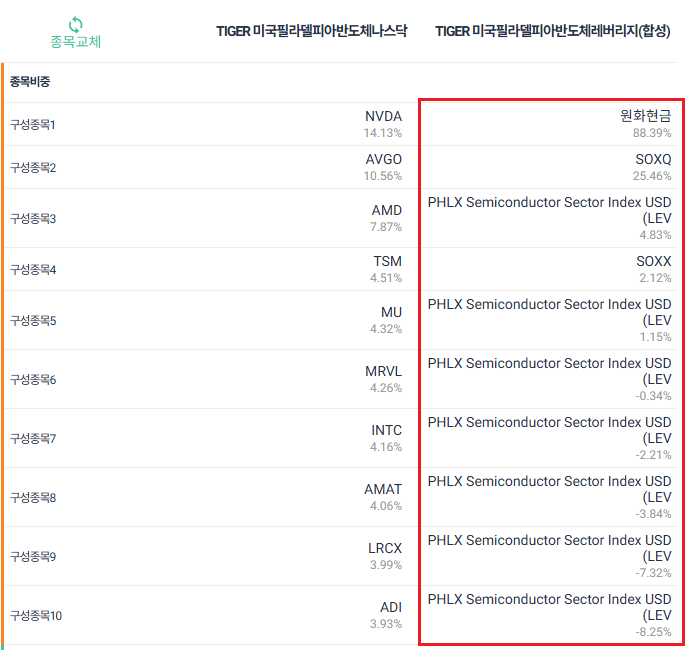Screen dimensions: 686x650
Task: Select the PHLX index holding above -7.32%
Action: [550, 549]
